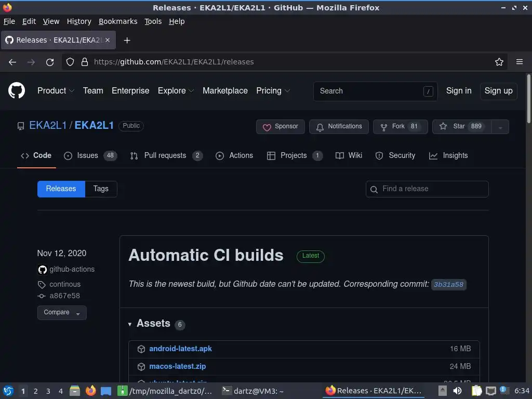Launch the file manager from taskbar
This screenshot has height=399, width=532.
[75, 391]
